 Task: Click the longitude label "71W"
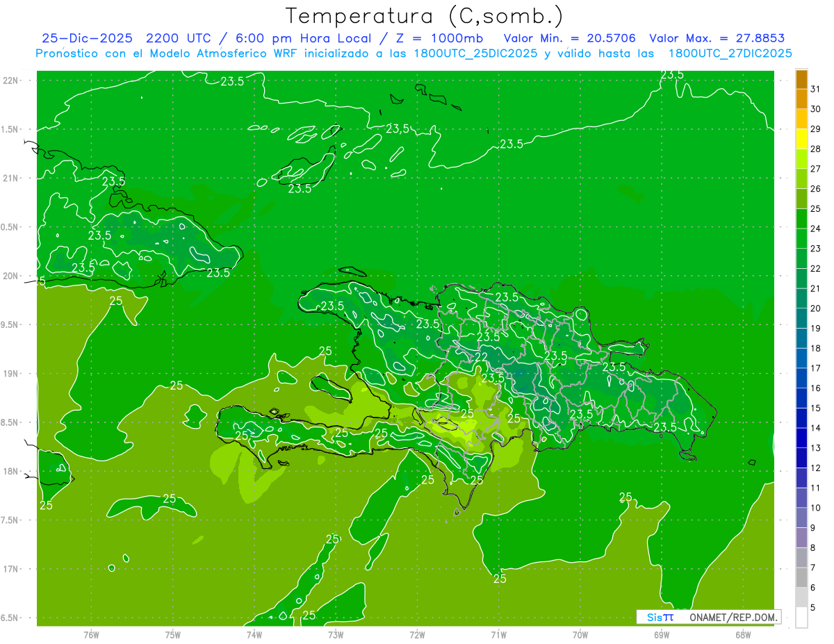coord(498,634)
